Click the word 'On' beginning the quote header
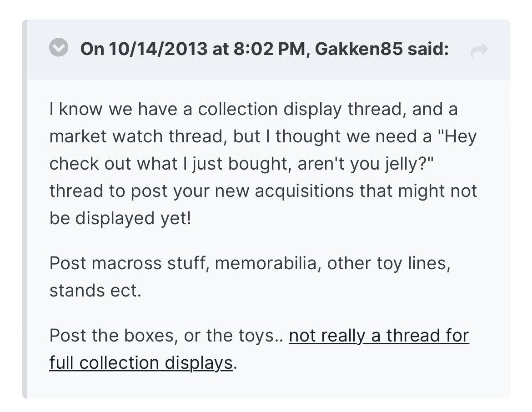This screenshot has width=532, height=412. (92, 49)
